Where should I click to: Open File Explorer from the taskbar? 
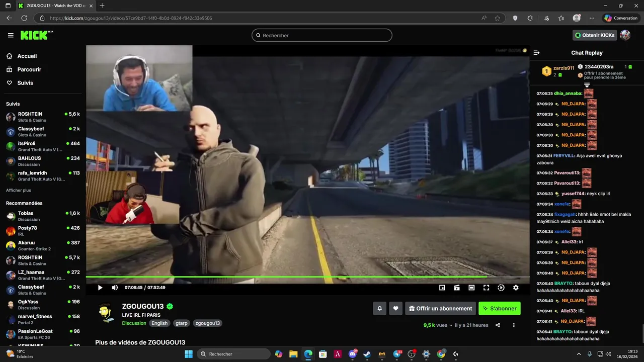point(293,354)
